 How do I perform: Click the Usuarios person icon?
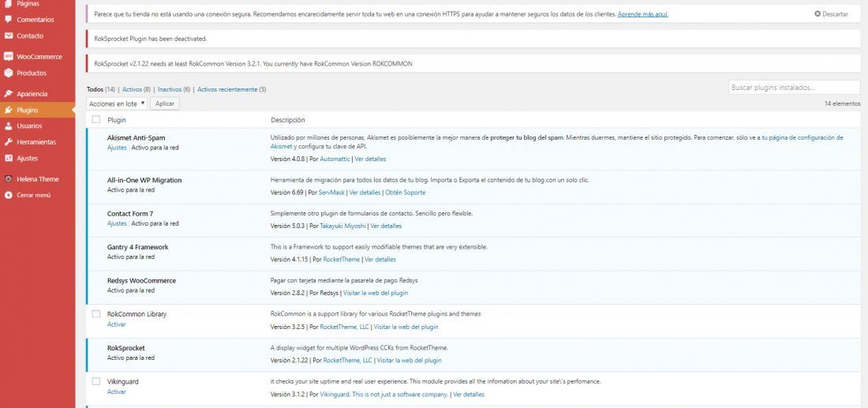(x=8, y=125)
